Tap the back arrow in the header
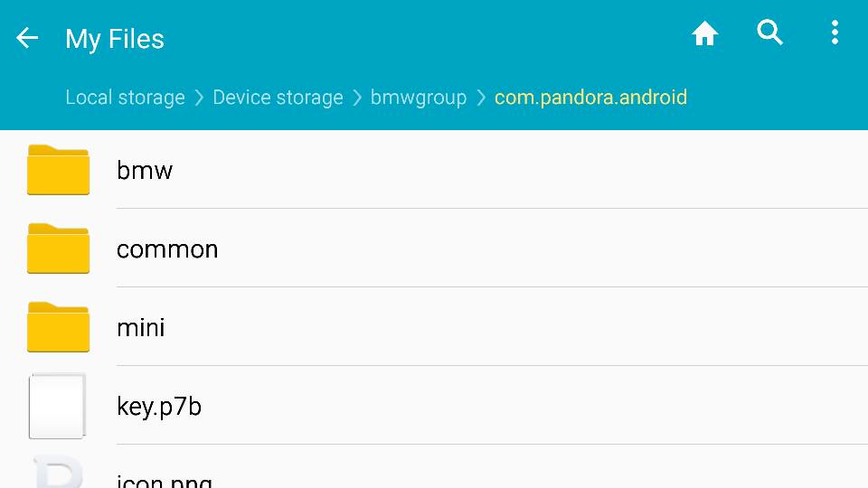868x488 pixels. [x=27, y=38]
